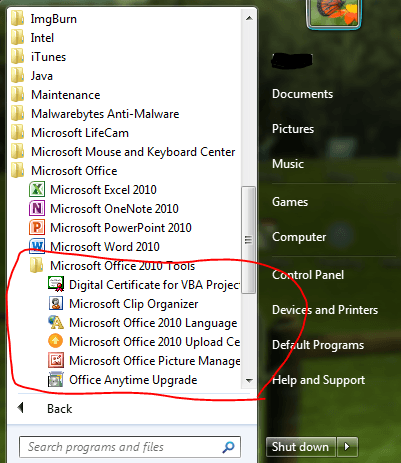Collapse the Microsoft Office folder icon

click(x=17, y=171)
